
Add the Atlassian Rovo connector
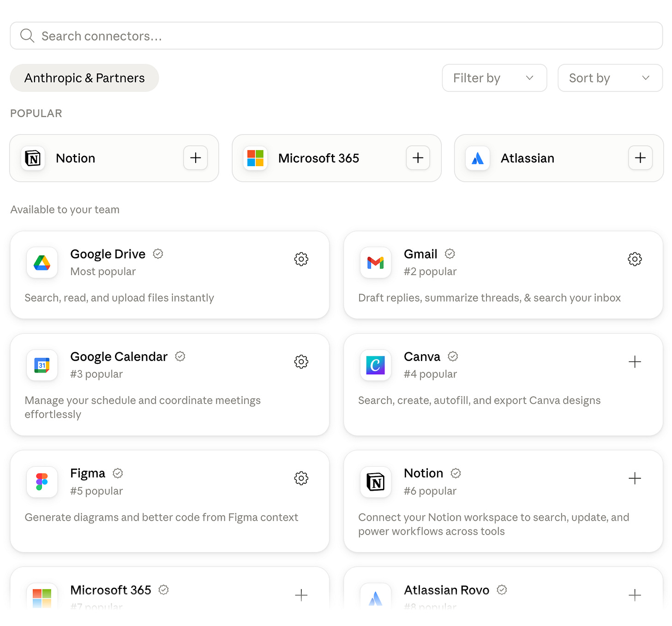pyautogui.click(x=635, y=595)
